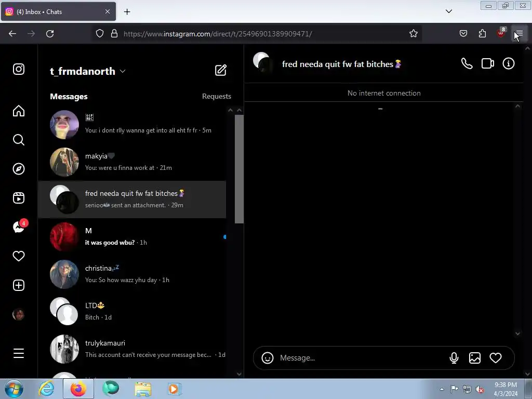The image size is (532, 399).
Task: Close the Inbox Chats tab
Action: (108, 11)
